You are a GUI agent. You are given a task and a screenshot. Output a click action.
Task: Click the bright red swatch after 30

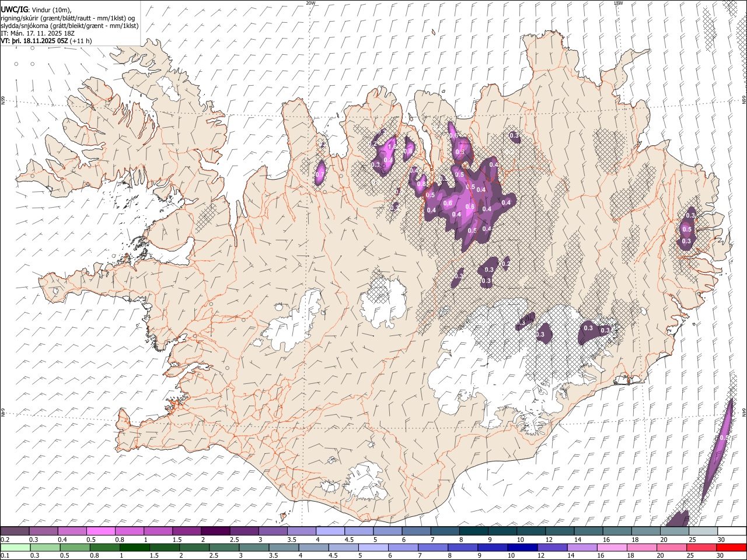coord(731,547)
